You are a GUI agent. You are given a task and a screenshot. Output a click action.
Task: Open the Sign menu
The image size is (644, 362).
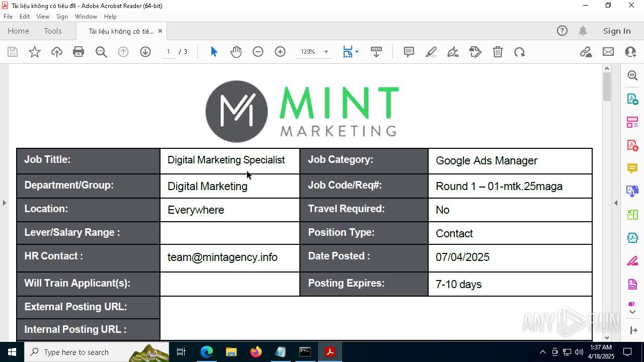(x=62, y=17)
